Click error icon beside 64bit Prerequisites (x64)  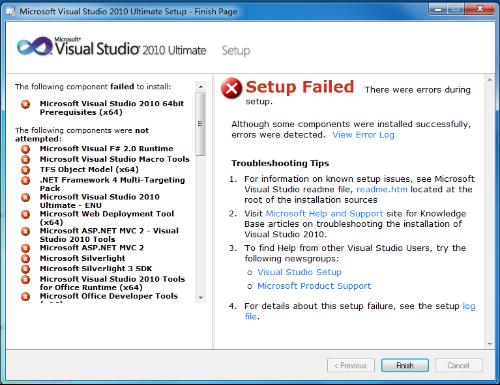pos(25,104)
